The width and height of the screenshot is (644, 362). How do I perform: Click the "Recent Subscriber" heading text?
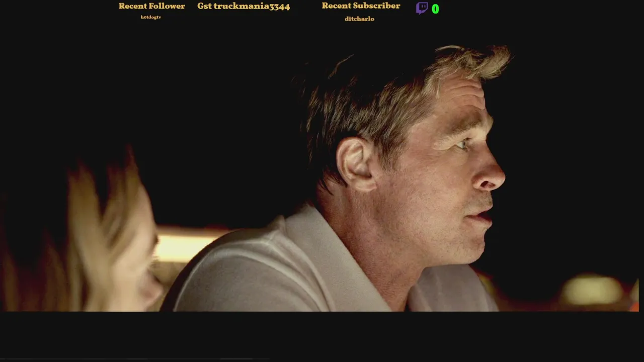coord(361,6)
